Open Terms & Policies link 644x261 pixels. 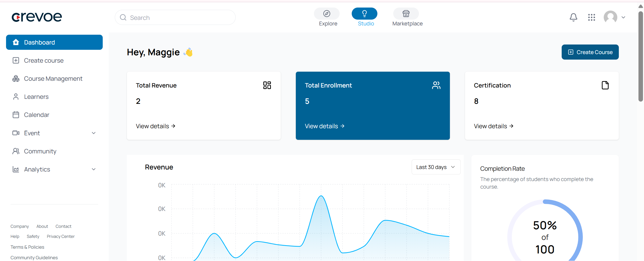pos(27,247)
